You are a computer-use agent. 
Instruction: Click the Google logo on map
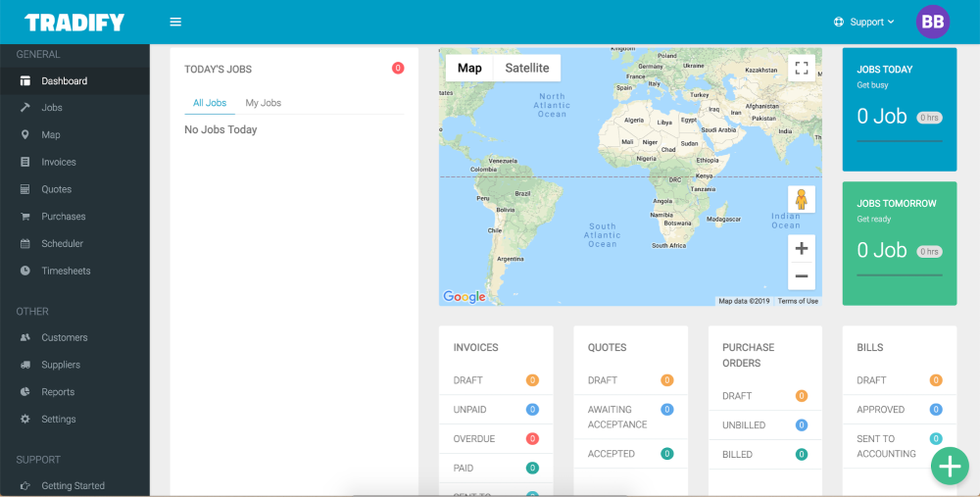465,297
